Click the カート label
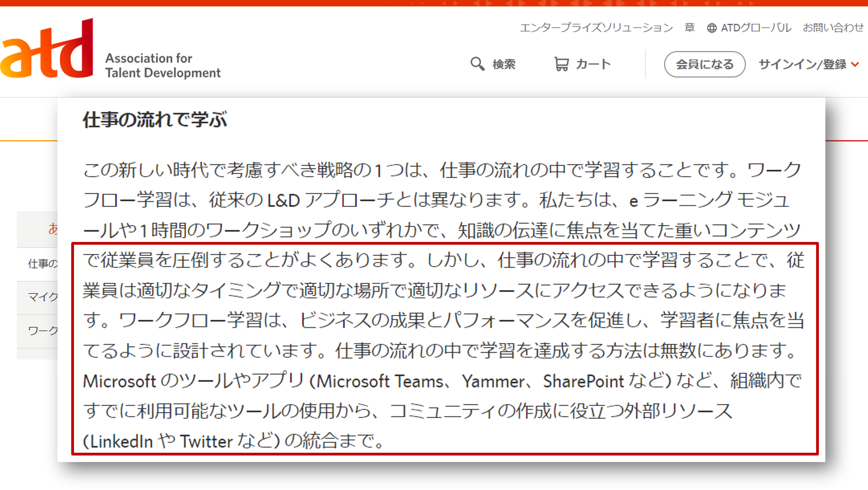This screenshot has width=868, height=490. click(x=593, y=64)
